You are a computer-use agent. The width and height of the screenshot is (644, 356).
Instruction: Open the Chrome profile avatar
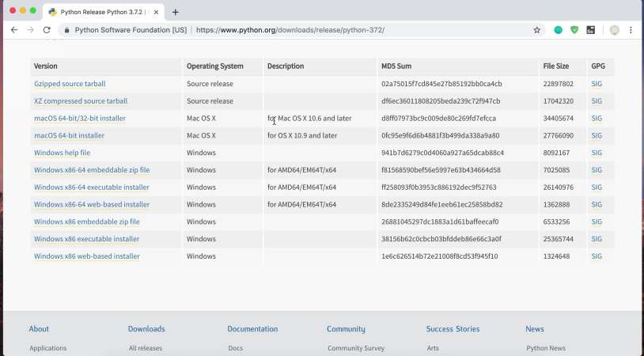pos(615,30)
